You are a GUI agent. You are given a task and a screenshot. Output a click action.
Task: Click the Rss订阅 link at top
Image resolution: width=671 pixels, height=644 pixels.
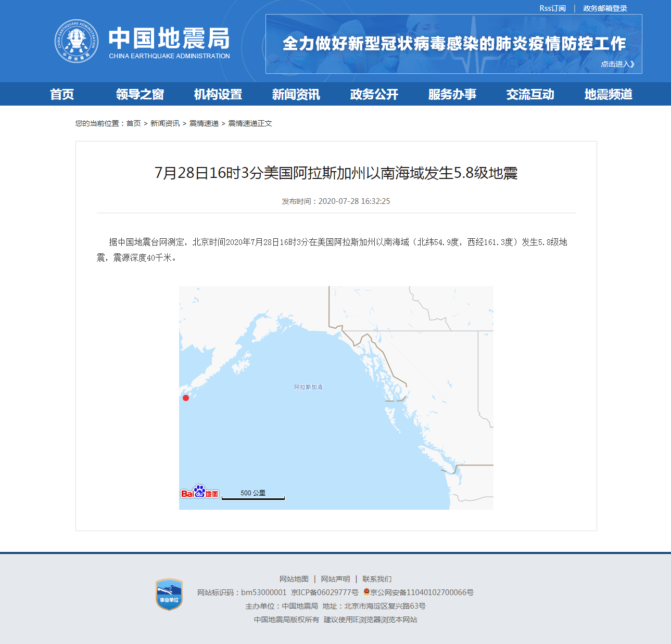pos(552,8)
